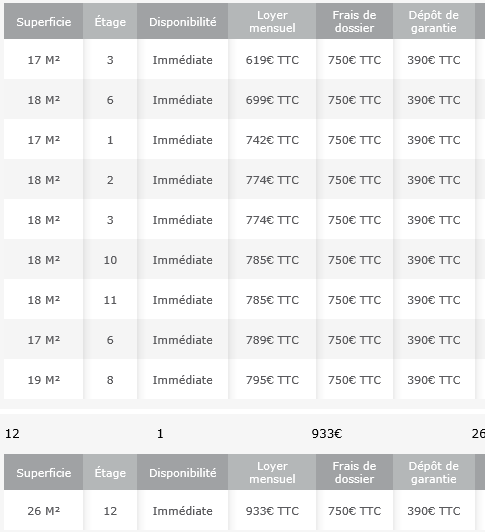Click the 933€ TTC rent cell

tap(272, 510)
